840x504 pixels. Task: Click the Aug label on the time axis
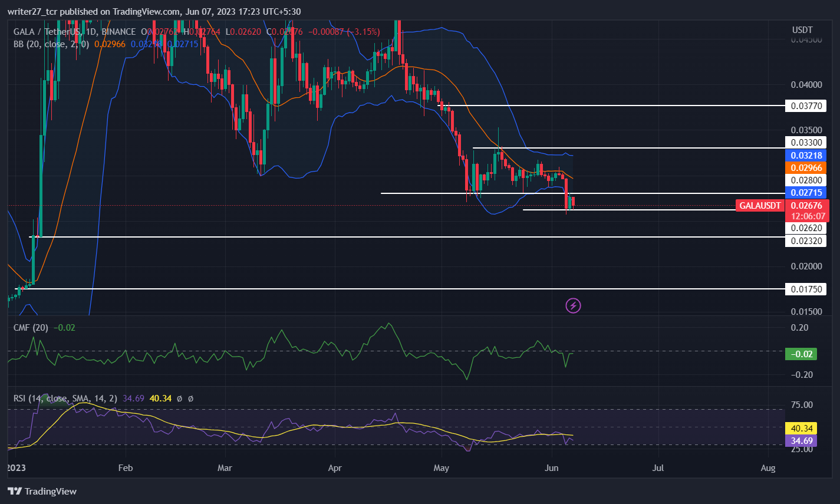768,468
